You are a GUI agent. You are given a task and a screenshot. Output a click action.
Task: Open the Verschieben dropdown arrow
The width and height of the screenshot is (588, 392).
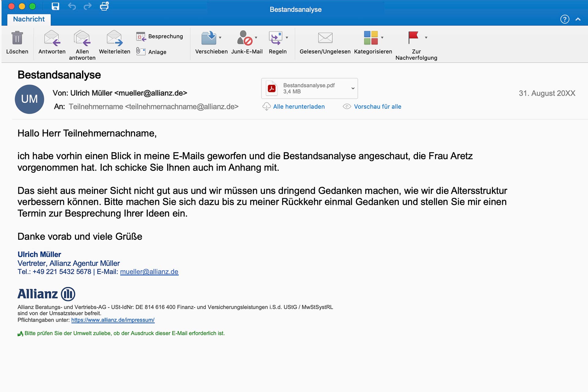pos(220,38)
